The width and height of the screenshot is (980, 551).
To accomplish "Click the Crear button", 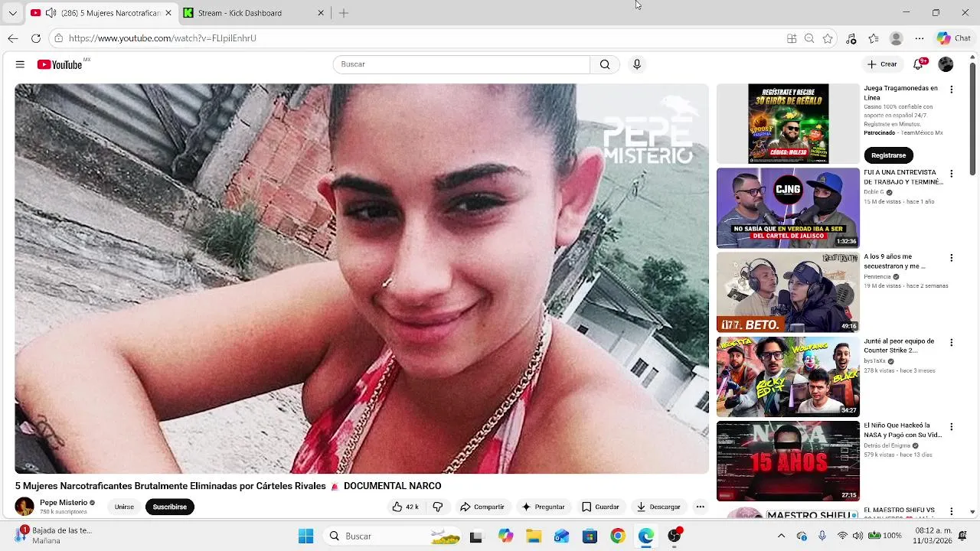I will [882, 64].
